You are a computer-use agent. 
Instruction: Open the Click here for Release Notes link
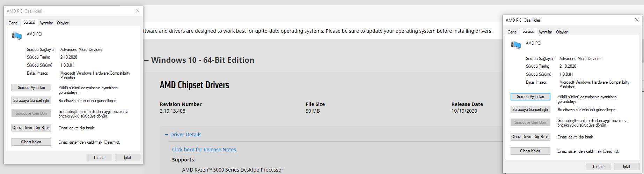(x=204, y=150)
